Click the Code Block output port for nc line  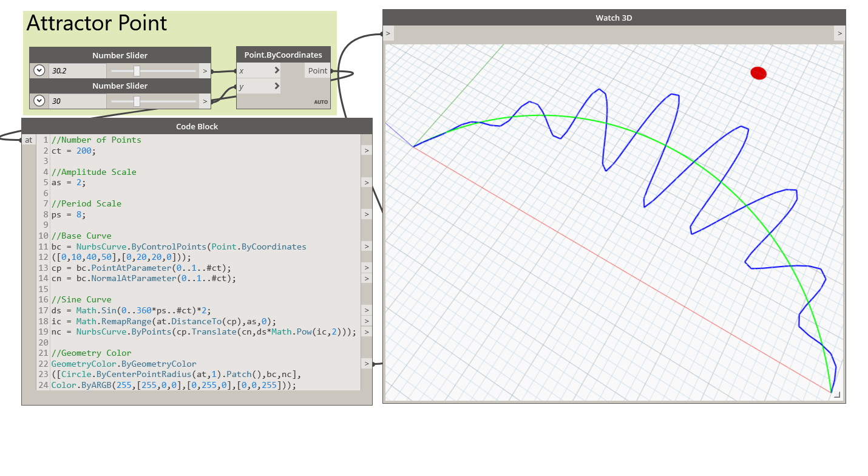coord(366,331)
